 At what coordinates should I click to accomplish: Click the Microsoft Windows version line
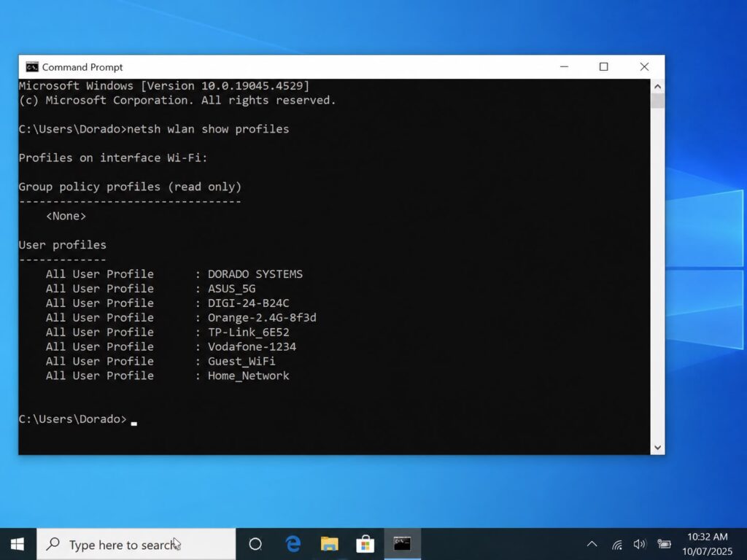pos(164,86)
